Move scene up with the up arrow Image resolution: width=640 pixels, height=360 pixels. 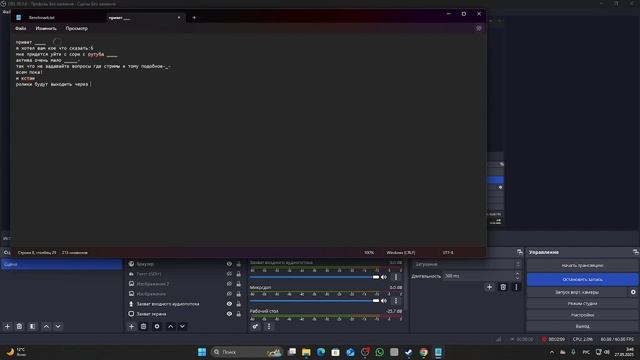pos(46,327)
